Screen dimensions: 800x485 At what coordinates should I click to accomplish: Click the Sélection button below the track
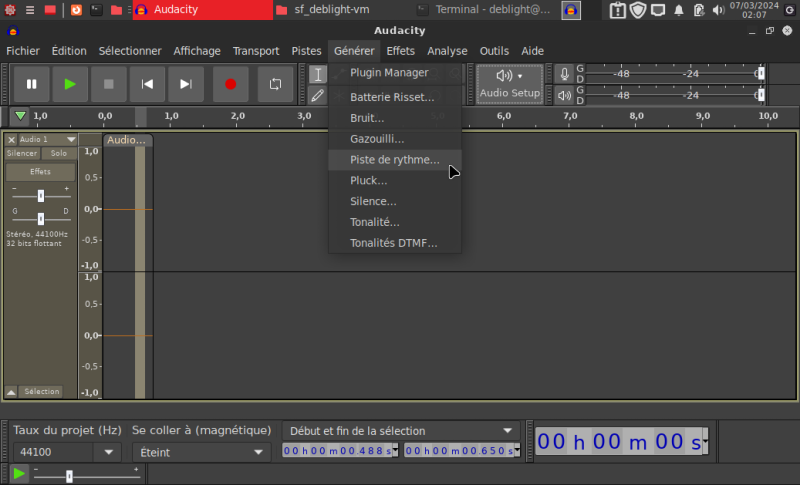pos(42,392)
